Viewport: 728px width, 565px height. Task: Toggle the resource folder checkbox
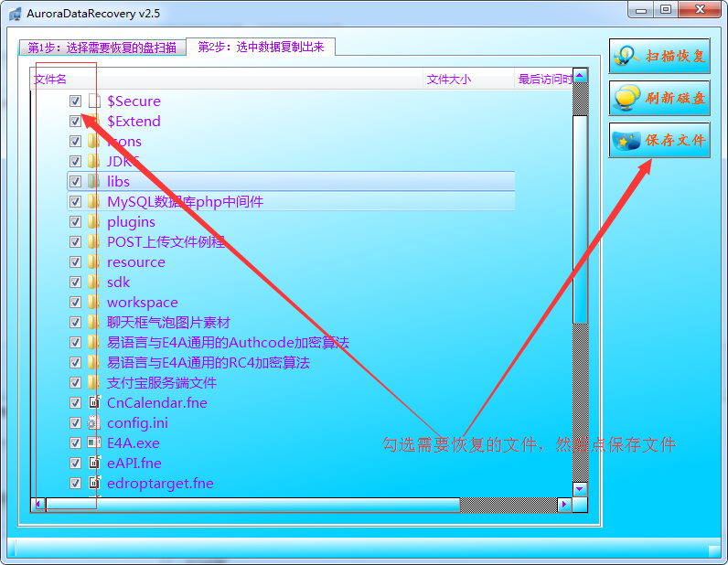75,262
